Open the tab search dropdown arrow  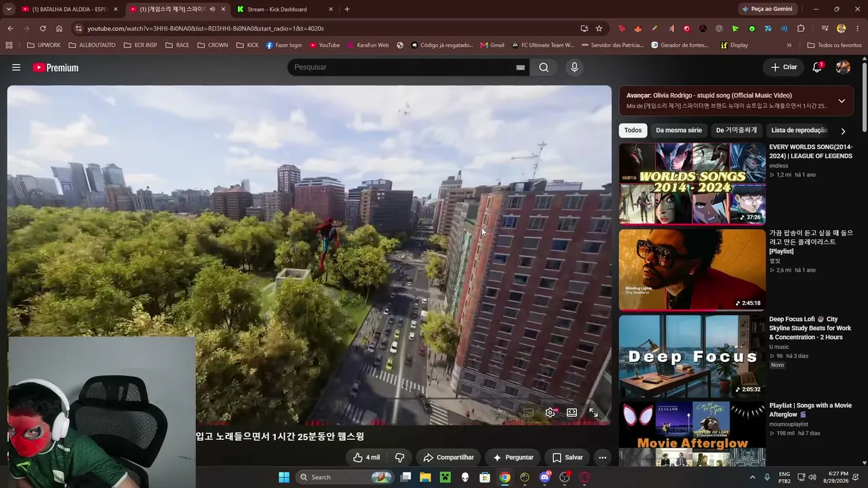click(x=9, y=9)
